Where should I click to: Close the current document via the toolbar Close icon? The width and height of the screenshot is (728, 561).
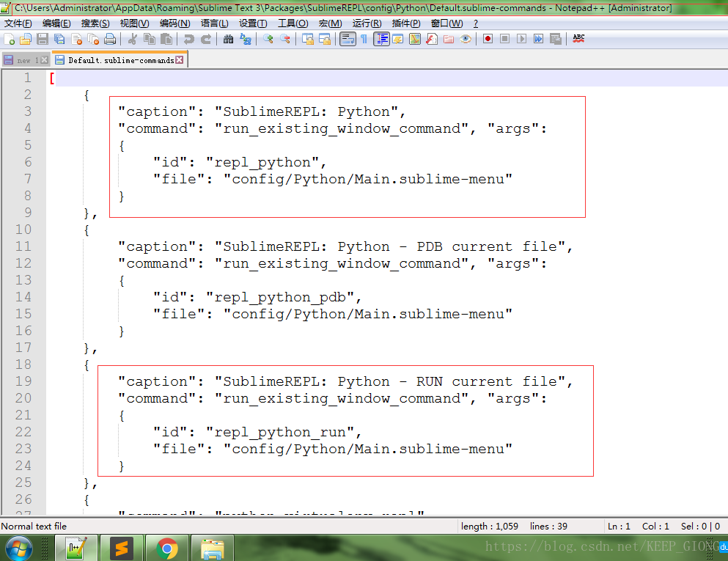pos(76,39)
